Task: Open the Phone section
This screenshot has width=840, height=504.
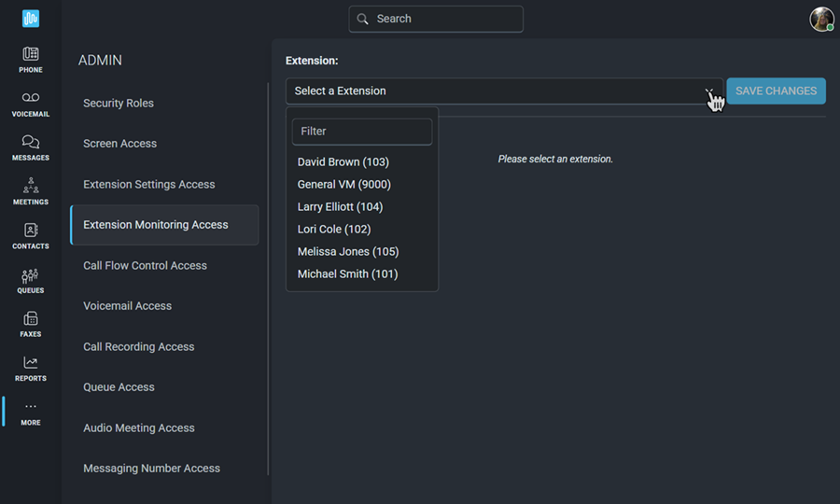Action: (x=31, y=60)
